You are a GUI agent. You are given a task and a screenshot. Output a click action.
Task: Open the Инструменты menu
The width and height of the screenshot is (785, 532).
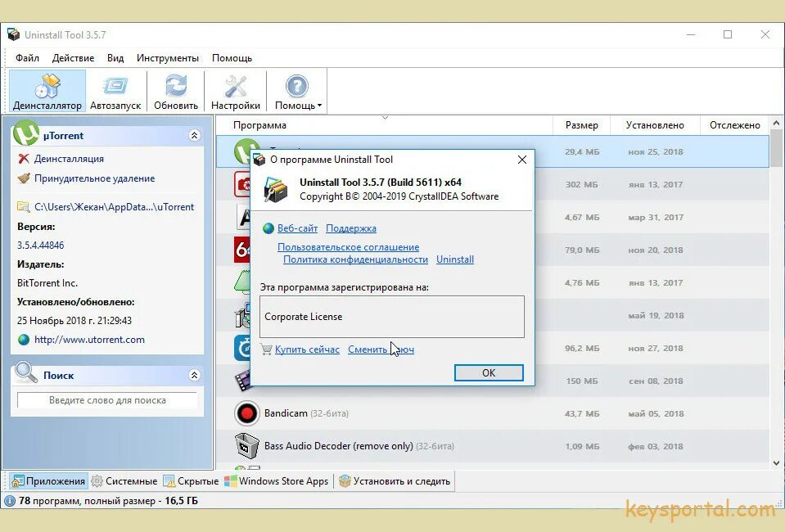[168, 58]
